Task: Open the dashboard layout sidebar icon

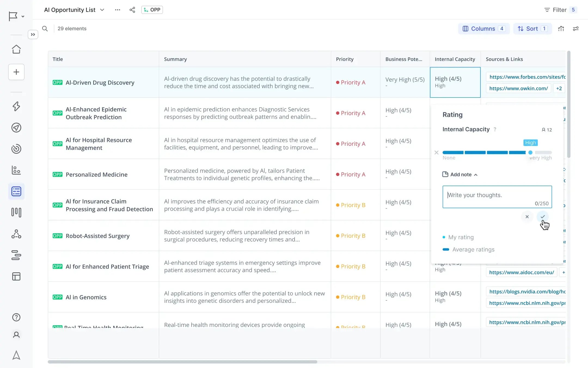Action: click(16, 276)
